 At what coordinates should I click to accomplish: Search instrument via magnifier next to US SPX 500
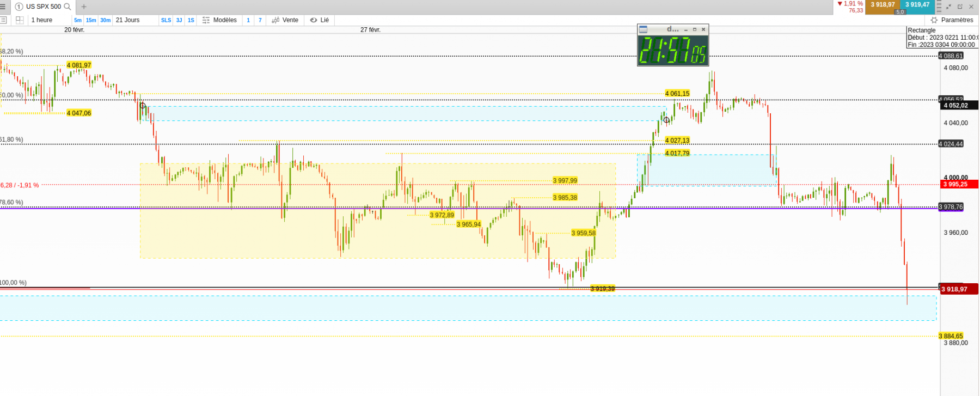coord(68,7)
